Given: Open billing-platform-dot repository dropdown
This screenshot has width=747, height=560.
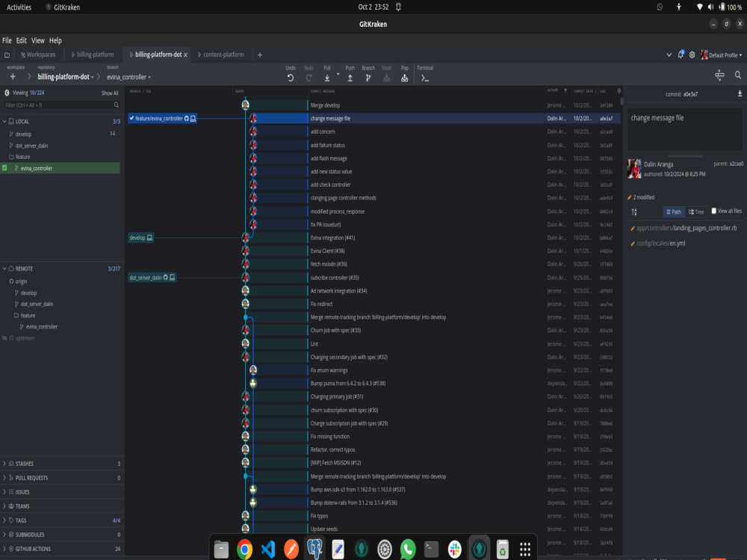Looking at the screenshot, I should (x=66, y=77).
